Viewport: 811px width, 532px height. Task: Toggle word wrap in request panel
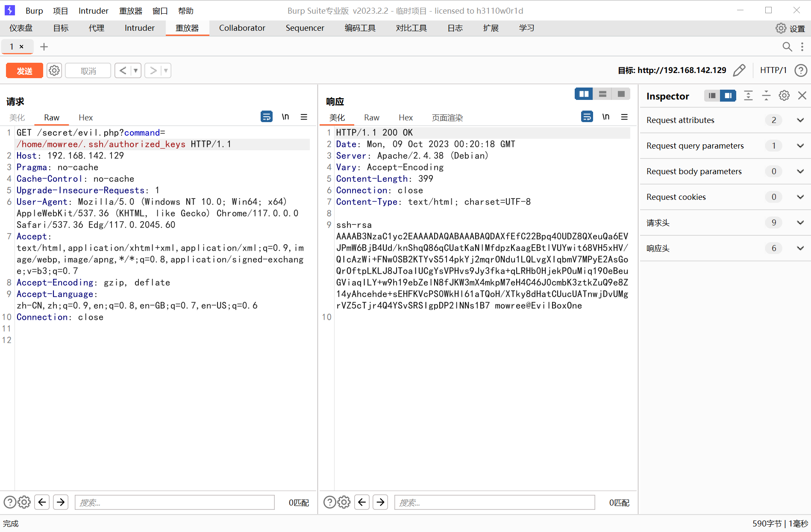pos(267,117)
